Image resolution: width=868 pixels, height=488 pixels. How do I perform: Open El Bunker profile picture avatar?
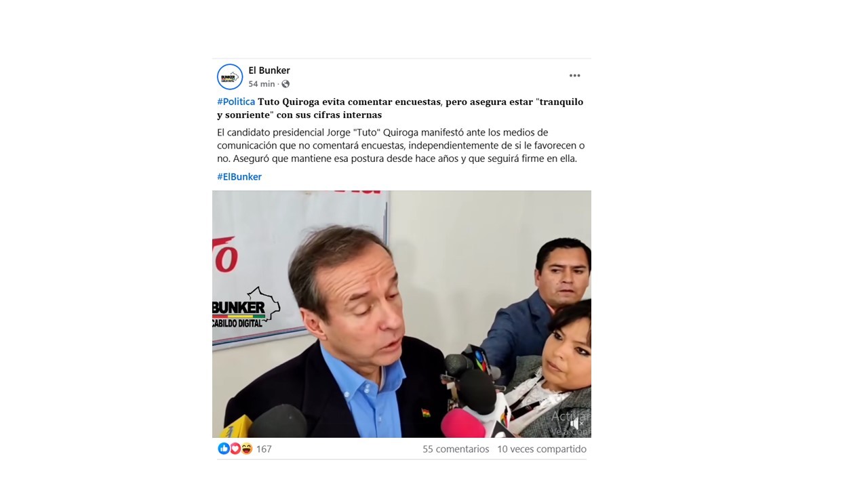(230, 77)
